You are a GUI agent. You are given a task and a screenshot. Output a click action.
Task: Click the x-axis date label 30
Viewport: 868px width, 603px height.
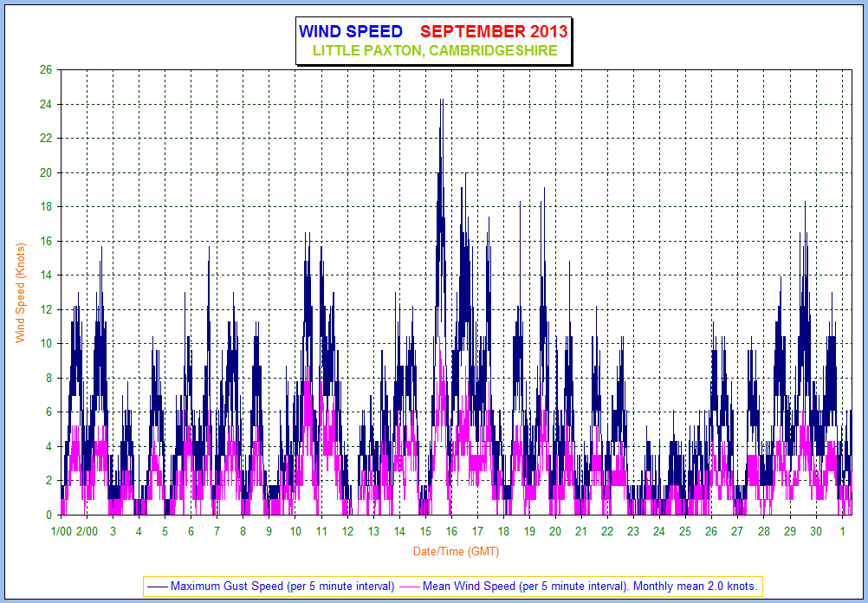click(816, 532)
